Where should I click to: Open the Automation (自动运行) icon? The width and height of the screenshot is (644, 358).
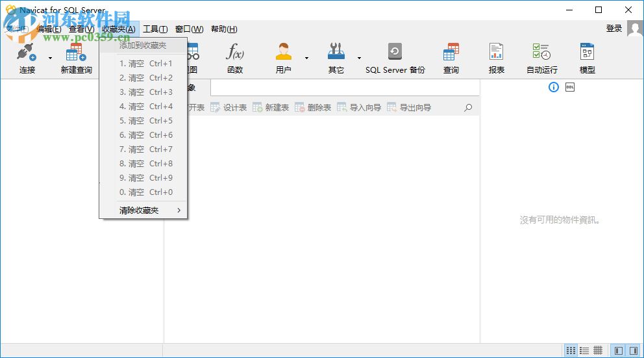(x=541, y=58)
